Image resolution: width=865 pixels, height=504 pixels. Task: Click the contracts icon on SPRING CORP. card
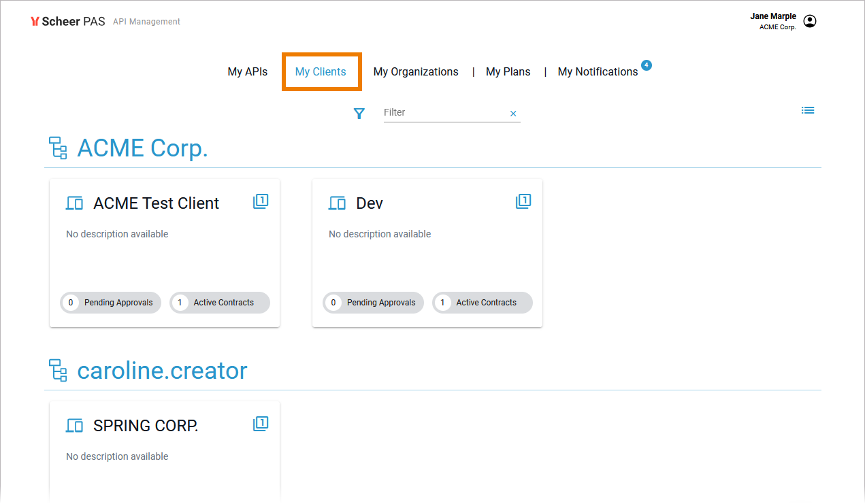click(261, 424)
